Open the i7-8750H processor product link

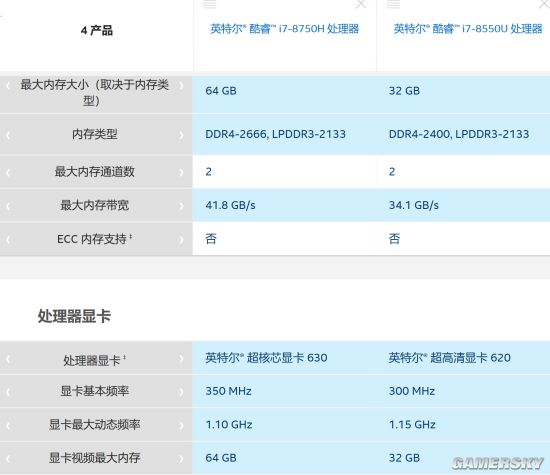coord(284,28)
